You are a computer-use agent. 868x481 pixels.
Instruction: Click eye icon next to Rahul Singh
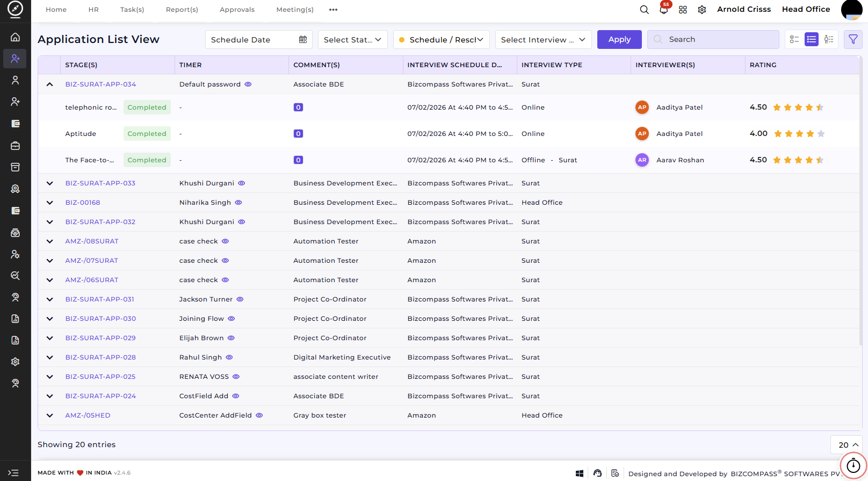click(229, 357)
